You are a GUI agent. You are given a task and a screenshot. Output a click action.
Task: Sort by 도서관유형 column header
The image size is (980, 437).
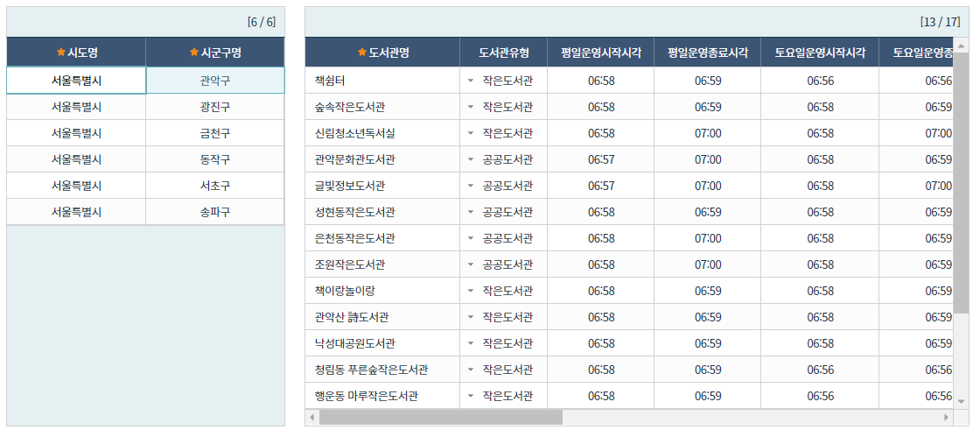pos(504,53)
